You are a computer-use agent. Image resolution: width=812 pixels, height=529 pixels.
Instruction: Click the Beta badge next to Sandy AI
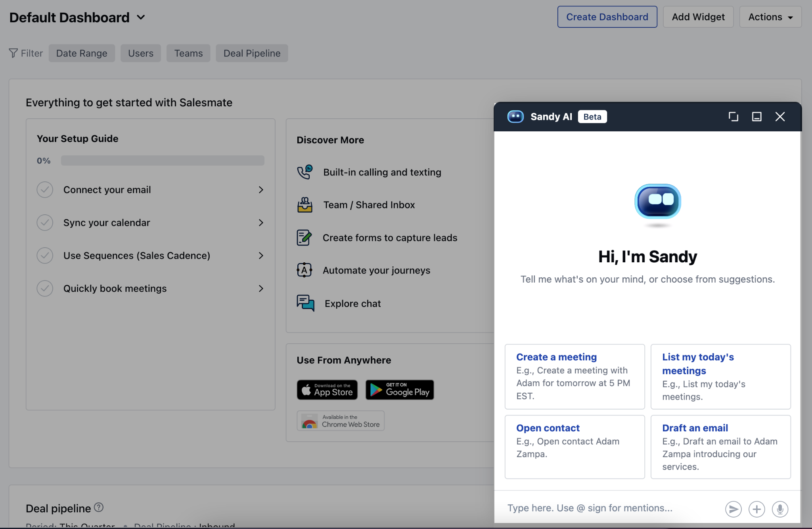pyautogui.click(x=592, y=117)
